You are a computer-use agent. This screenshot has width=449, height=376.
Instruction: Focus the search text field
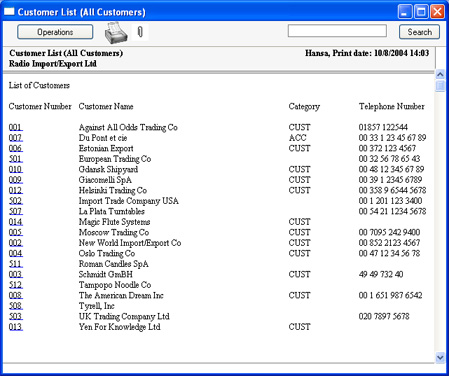[337, 31]
